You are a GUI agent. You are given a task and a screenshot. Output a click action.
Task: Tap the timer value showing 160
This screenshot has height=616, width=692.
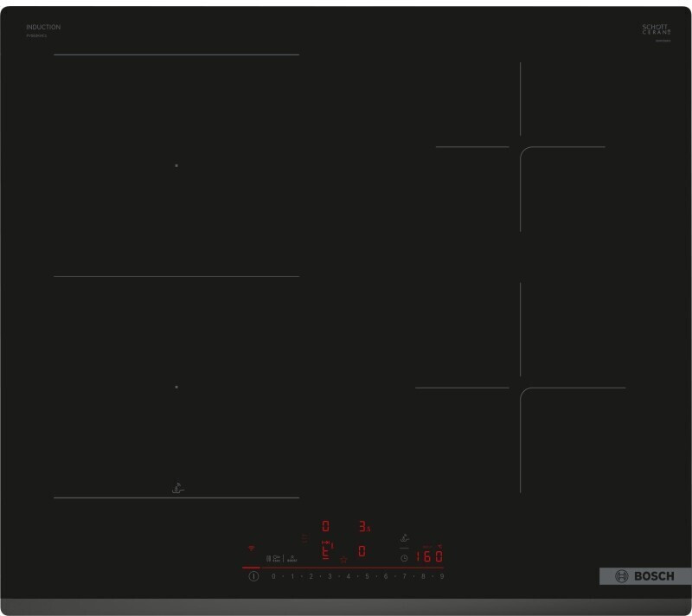click(x=429, y=556)
